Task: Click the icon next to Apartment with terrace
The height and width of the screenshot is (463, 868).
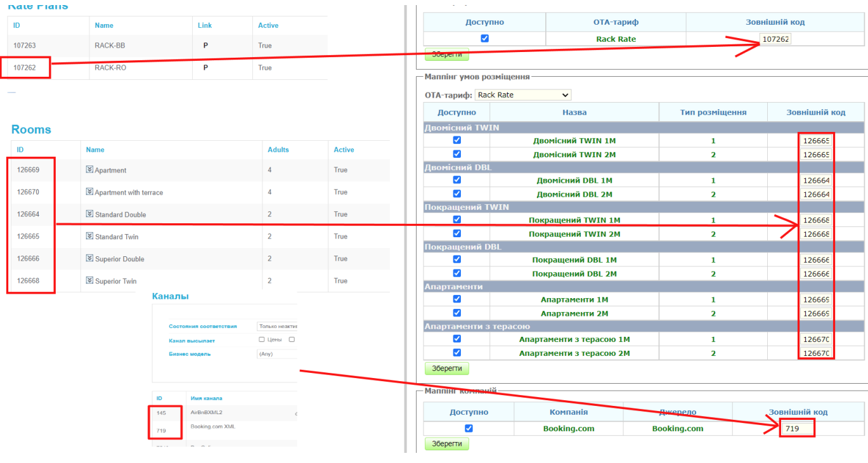Action: [x=89, y=192]
